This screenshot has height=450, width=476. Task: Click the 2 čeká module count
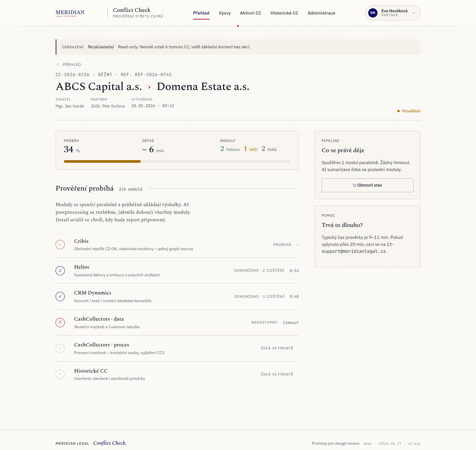tap(269, 149)
